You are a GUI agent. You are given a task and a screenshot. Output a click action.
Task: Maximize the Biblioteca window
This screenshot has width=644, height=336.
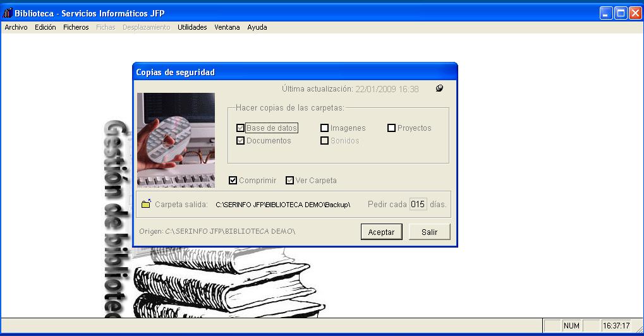[x=621, y=13]
